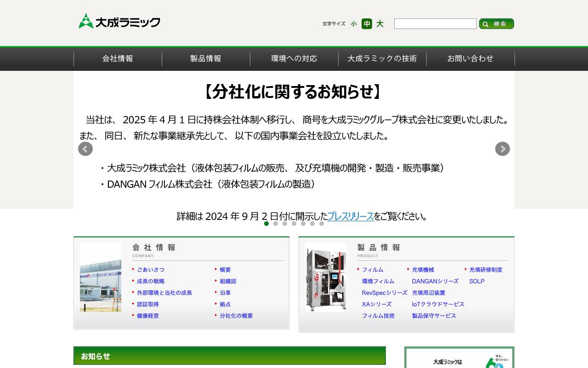Image resolution: width=588 pixels, height=368 pixels.
Task: Open the 分社化の概要 link
Action: coord(236,316)
